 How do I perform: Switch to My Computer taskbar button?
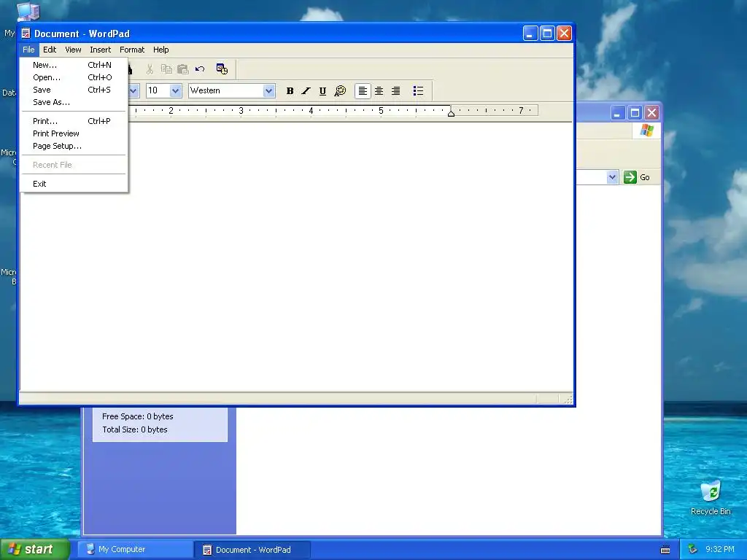click(135, 550)
